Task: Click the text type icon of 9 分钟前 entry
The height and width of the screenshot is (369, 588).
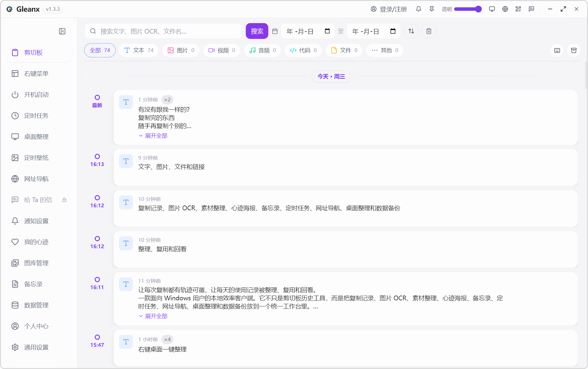Action: (126, 161)
